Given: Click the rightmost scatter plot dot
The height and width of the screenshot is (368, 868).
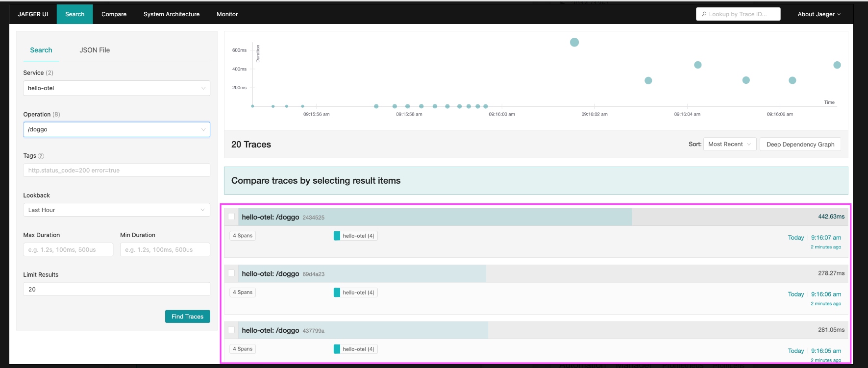Looking at the screenshot, I should [x=837, y=65].
